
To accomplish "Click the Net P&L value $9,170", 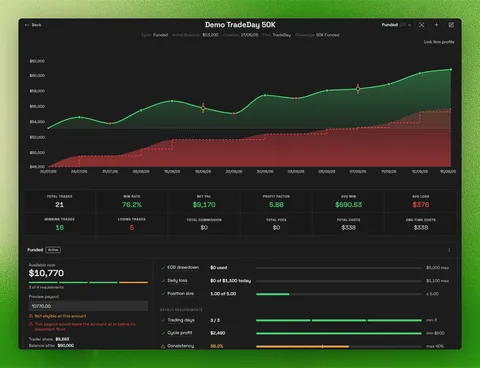I will (x=204, y=205).
